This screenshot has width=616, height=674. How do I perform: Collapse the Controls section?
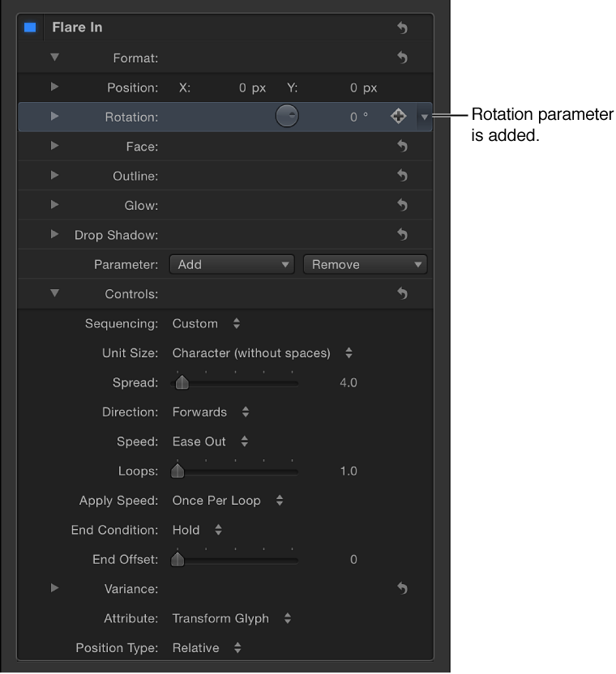[x=54, y=293]
